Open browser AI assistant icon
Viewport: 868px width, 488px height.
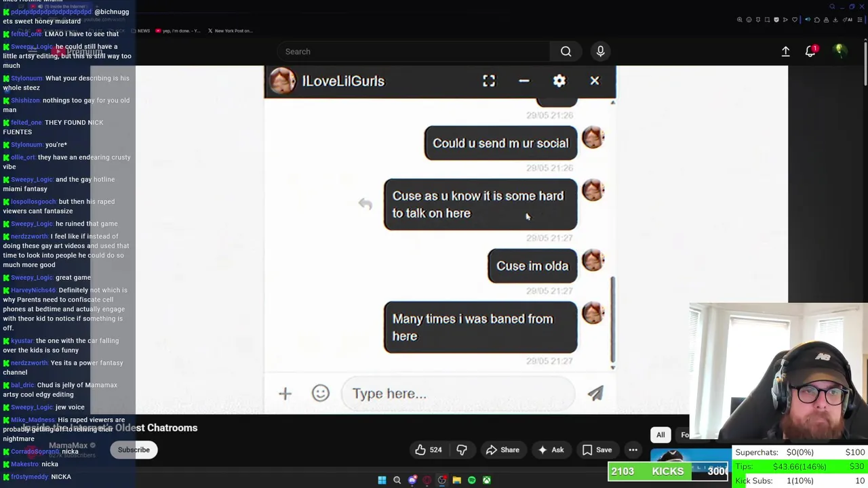(849, 20)
